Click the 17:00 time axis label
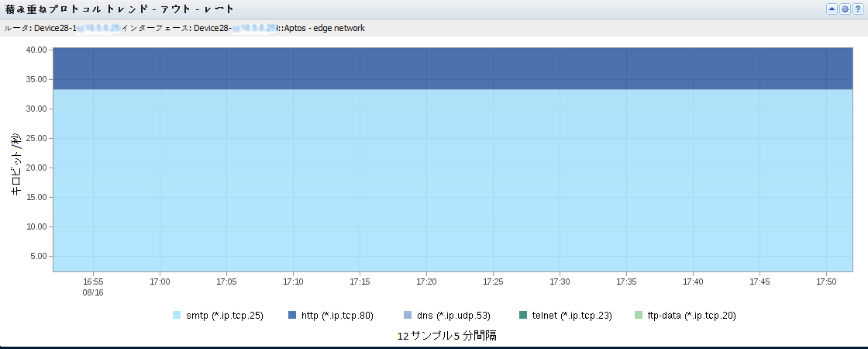The width and height of the screenshot is (868, 349). [x=160, y=282]
